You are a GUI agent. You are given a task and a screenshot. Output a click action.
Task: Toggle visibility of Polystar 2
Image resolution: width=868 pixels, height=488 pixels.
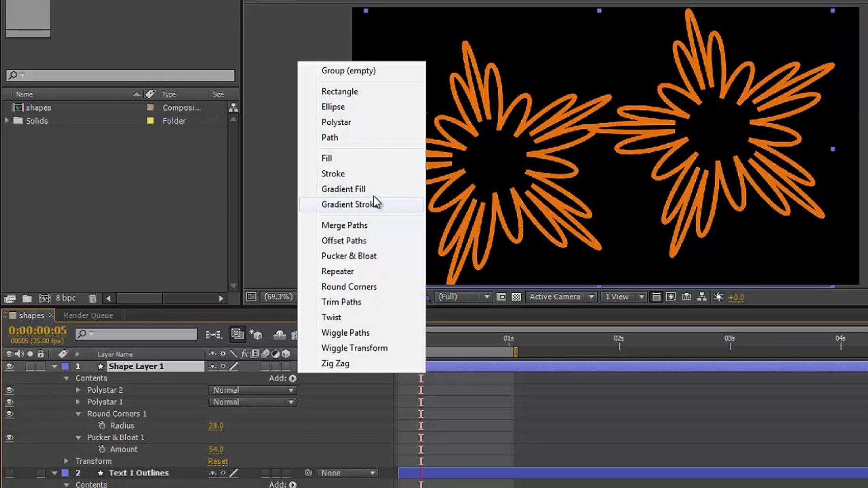point(9,390)
